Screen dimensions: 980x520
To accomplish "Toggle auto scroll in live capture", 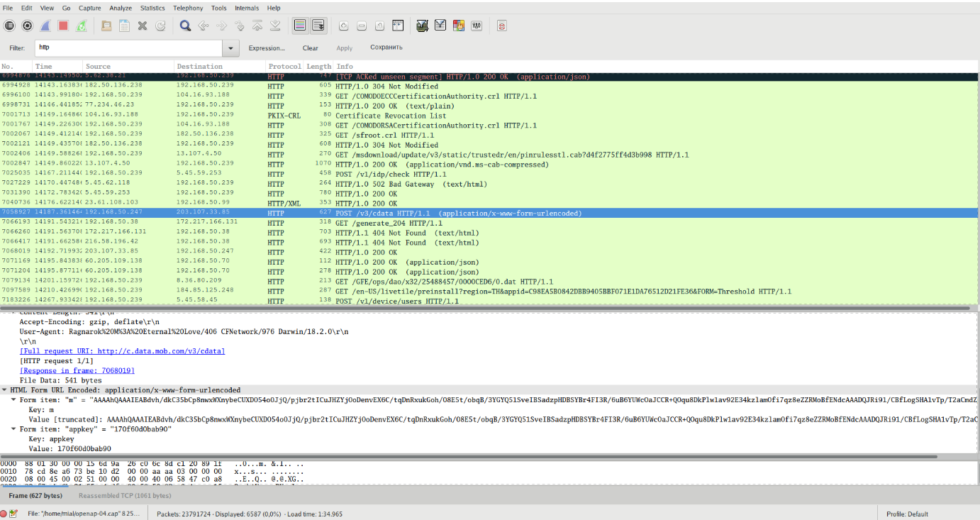I will [318, 26].
